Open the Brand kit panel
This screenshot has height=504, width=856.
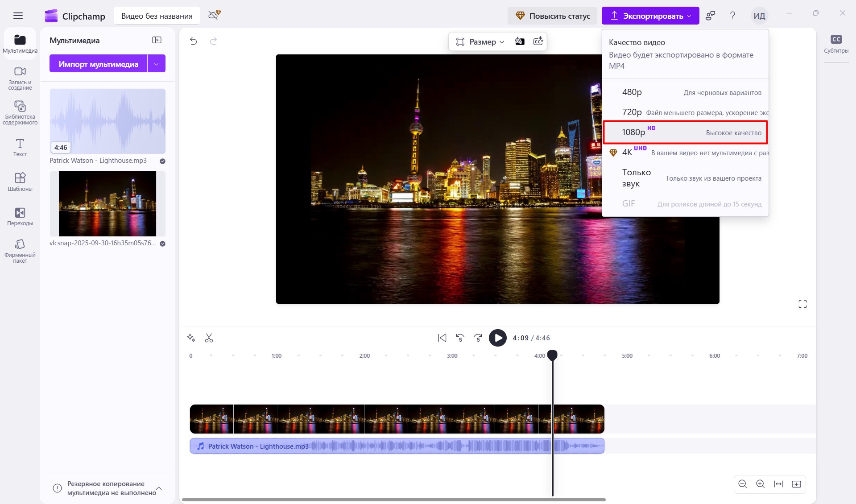click(x=20, y=251)
